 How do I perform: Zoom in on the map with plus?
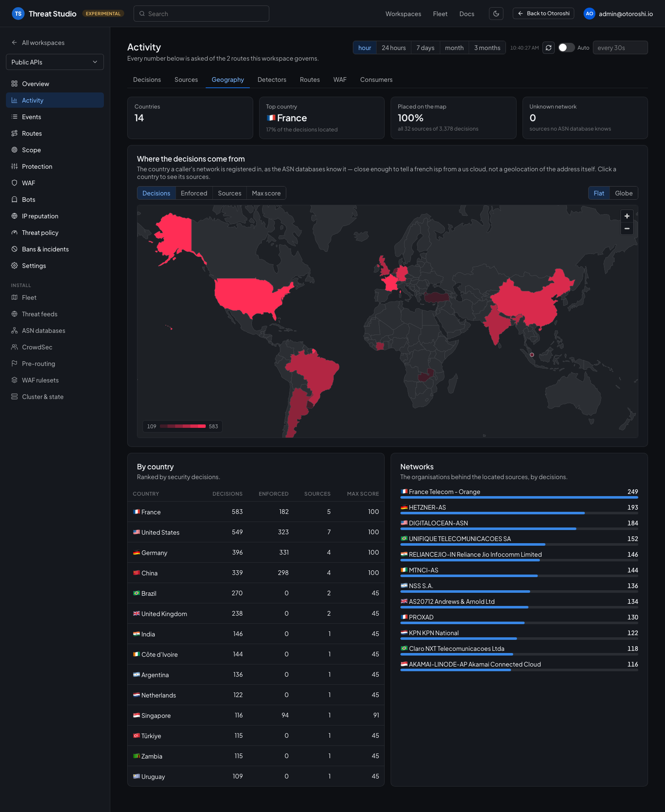tap(627, 216)
